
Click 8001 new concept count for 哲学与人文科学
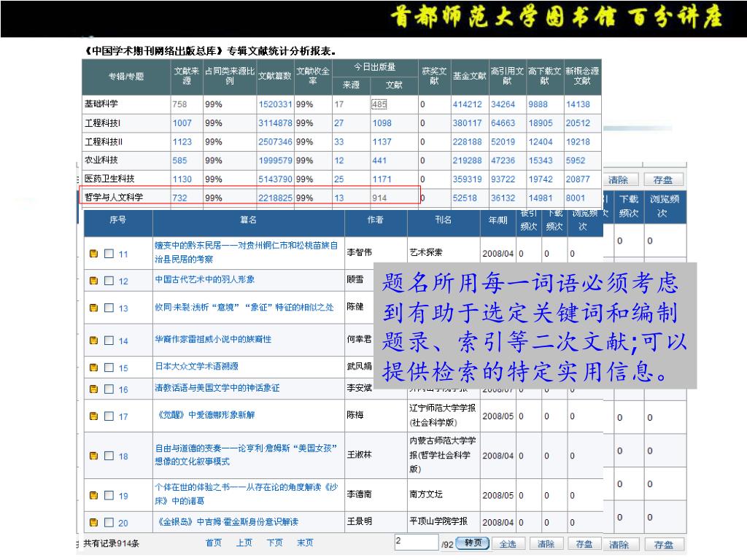(x=576, y=198)
